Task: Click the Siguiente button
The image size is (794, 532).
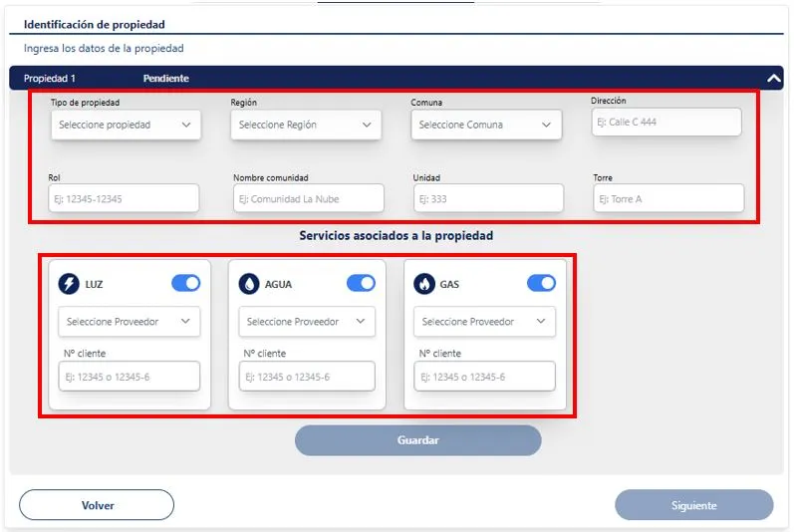Action: pyautogui.click(x=693, y=505)
